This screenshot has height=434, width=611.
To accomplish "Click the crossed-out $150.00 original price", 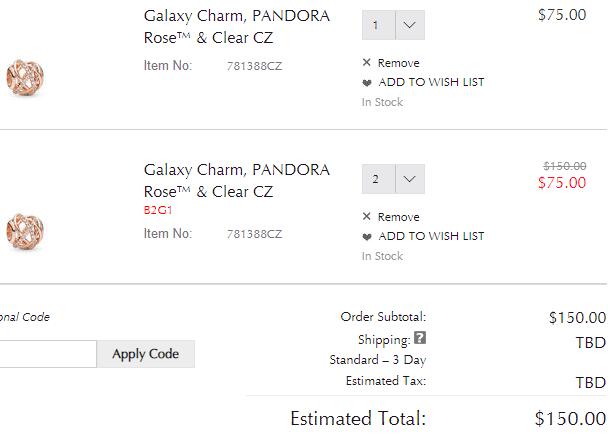I will pyautogui.click(x=564, y=166).
